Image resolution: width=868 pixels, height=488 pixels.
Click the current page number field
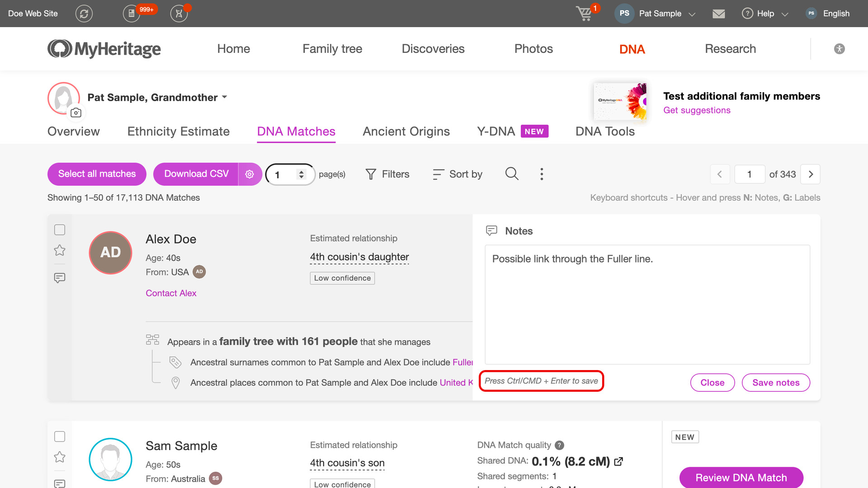pos(750,174)
